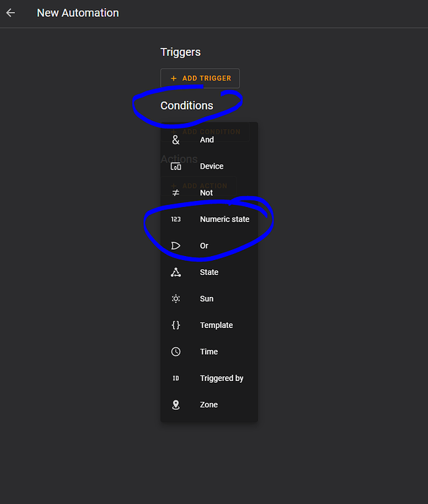
Task: Click the not-equal Not icon
Action: 176,193
